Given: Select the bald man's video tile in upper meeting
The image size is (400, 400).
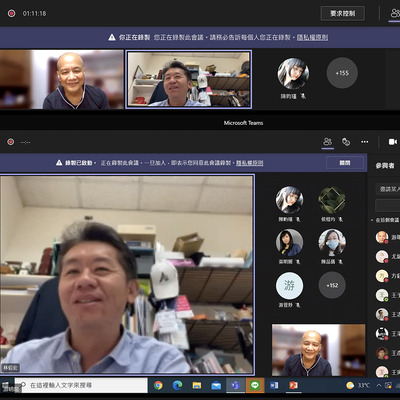Looking at the screenshot, I should [62, 79].
